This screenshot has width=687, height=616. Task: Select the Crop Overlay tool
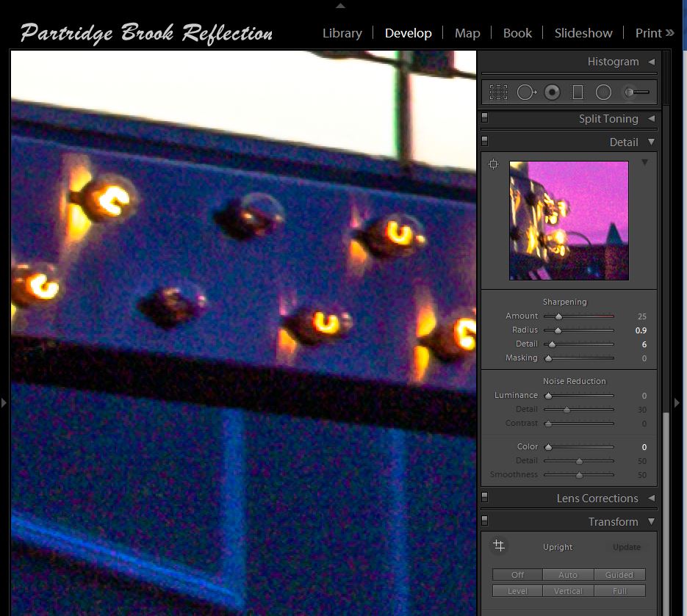click(x=498, y=92)
